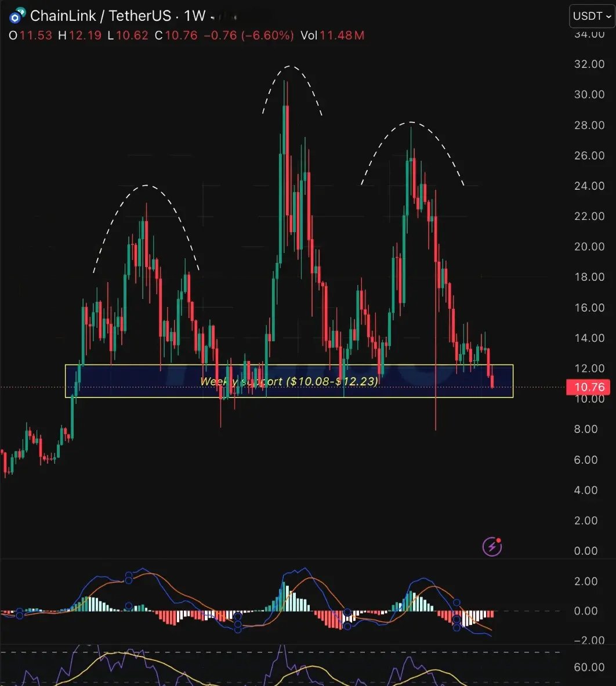This screenshot has width=616, height=686.
Task: Click the ChainLink coin logo icon
Action: (17, 15)
